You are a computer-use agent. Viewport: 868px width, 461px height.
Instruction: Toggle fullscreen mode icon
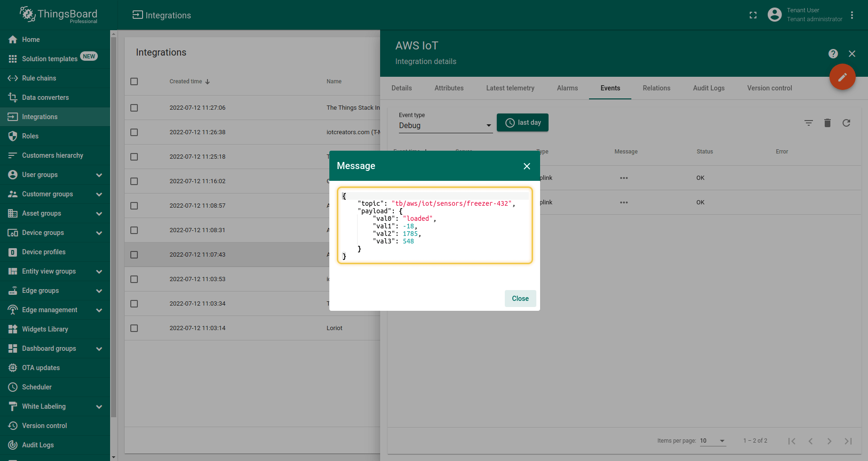click(753, 15)
